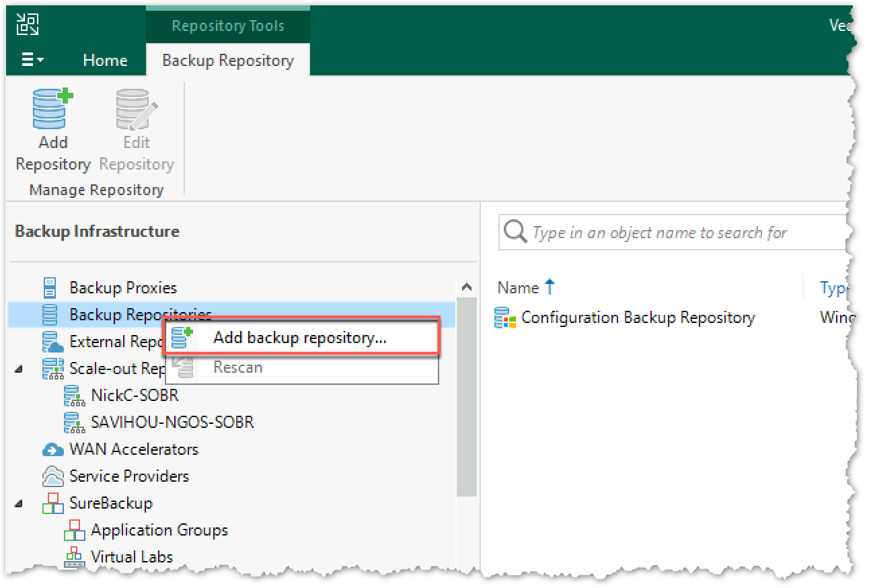This screenshot has width=869, height=588.
Task: Click the WAN Accelerators cloud icon
Action: (52, 449)
